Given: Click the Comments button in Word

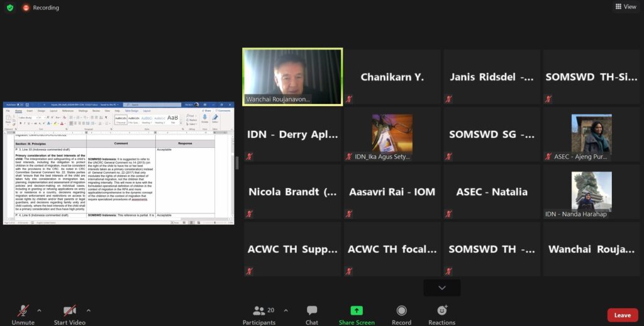Looking at the screenshot, I should click(223, 111).
